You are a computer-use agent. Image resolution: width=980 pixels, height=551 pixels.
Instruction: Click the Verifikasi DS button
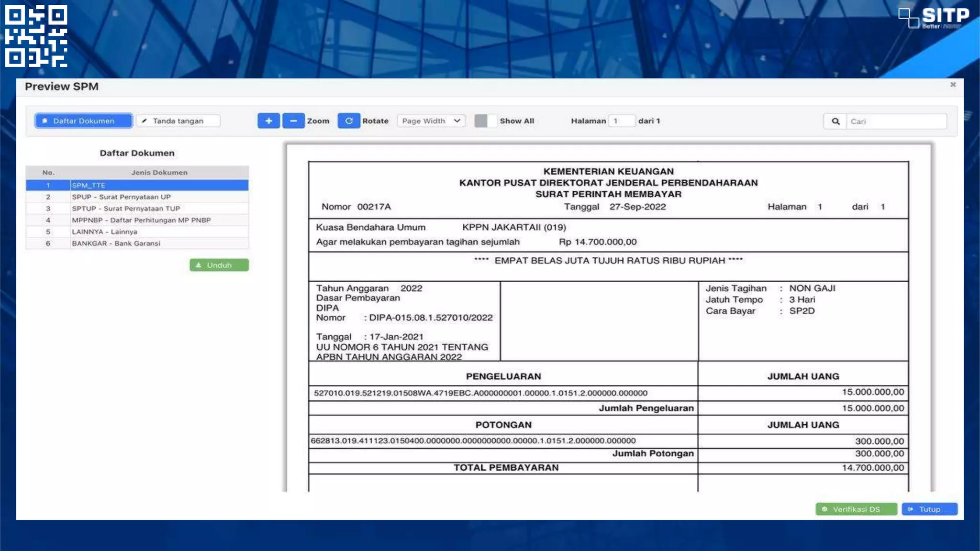point(856,509)
